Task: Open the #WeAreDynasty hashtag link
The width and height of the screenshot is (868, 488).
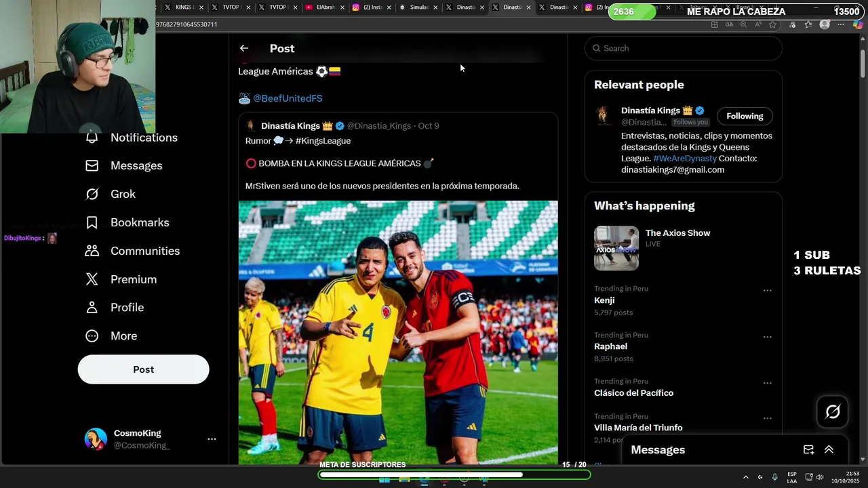Action: pos(685,159)
